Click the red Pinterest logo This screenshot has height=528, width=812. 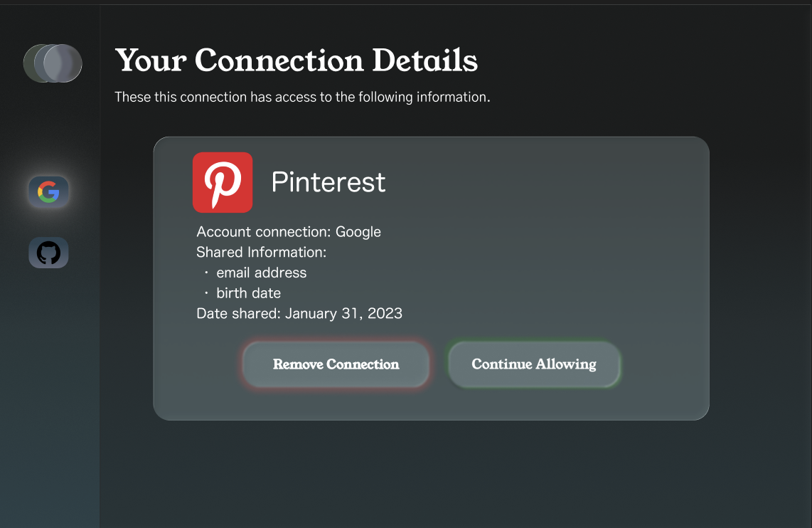pyautogui.click(x=223, y=182)
